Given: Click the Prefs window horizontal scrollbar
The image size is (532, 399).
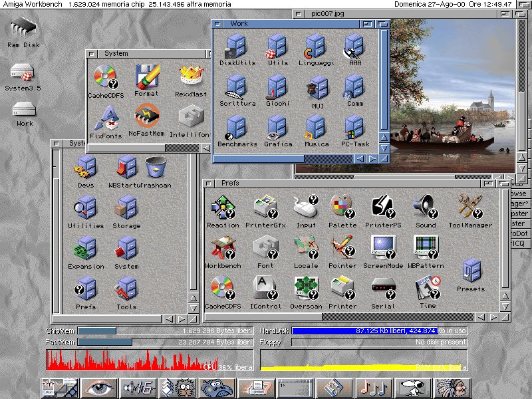Looking at the screenshot, I should [339, 317].
